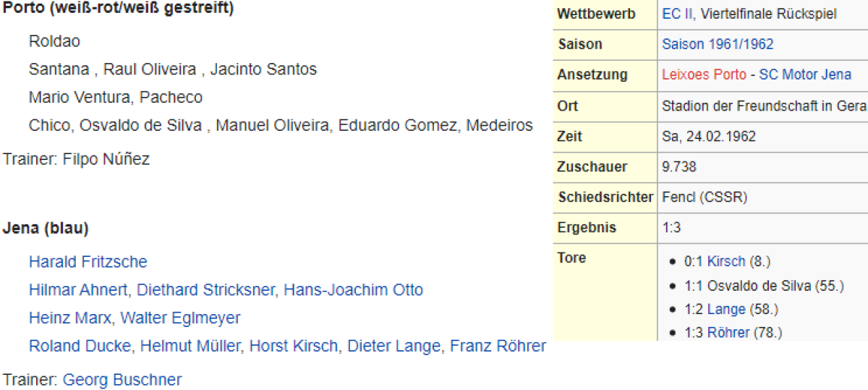The height and width of the screenshot is (390, 868).
Task: Open trainer Georg Buschner's page
Action: click(x=122, y=379)
